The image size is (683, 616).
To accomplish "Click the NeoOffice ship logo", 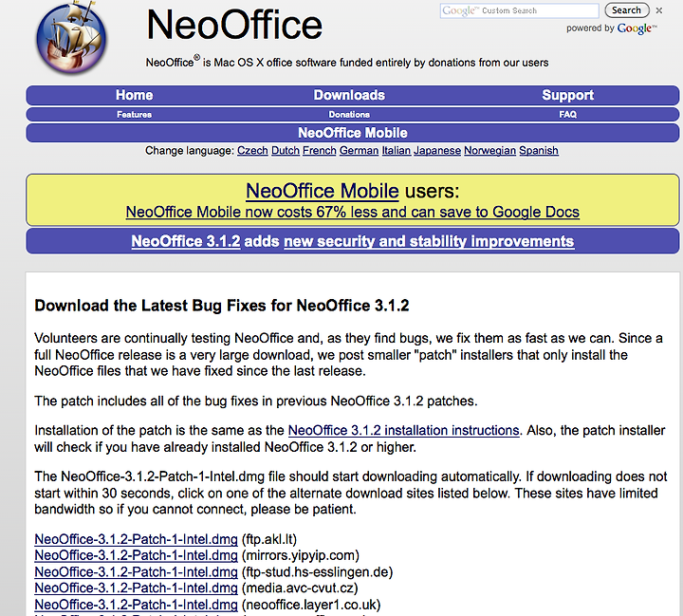I will (71, 38).
